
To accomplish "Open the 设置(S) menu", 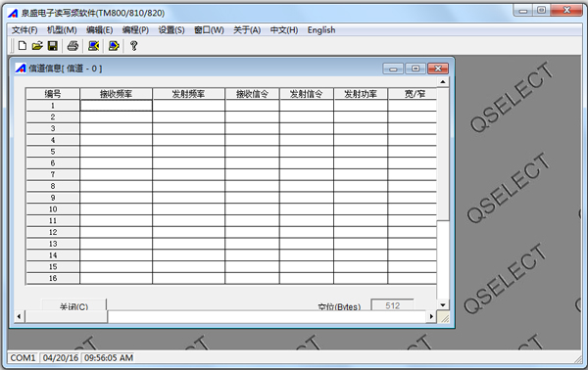I will (171, 30).
